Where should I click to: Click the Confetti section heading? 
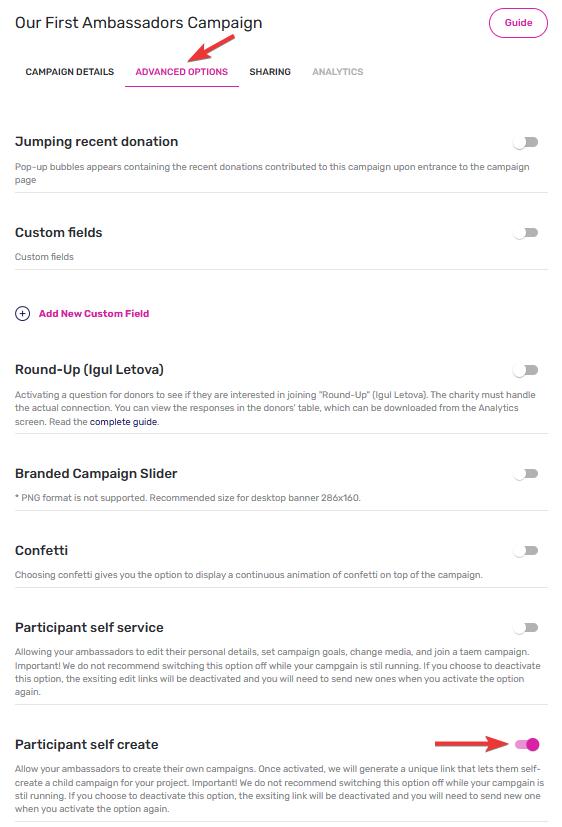click(41, 551)
